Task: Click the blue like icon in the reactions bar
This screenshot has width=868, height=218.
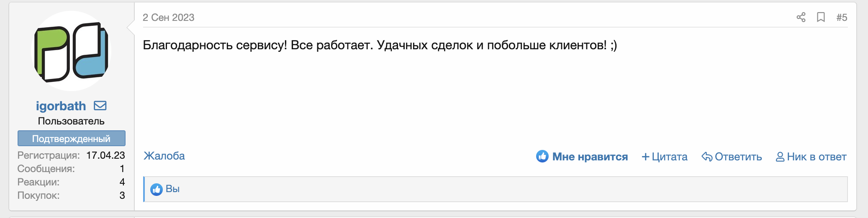Action: tap(157, 190)
